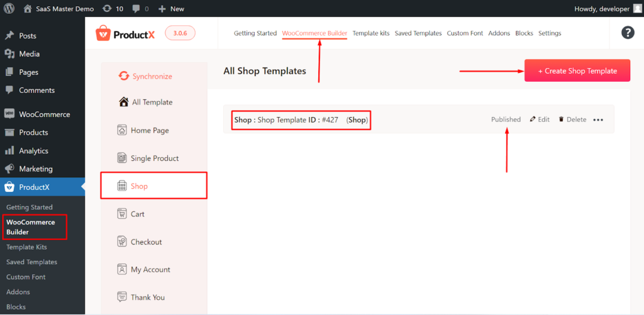This screenshot has height=315, width=644.
Task: Click the Edit link for Shop Template
Action: [540, 119]
